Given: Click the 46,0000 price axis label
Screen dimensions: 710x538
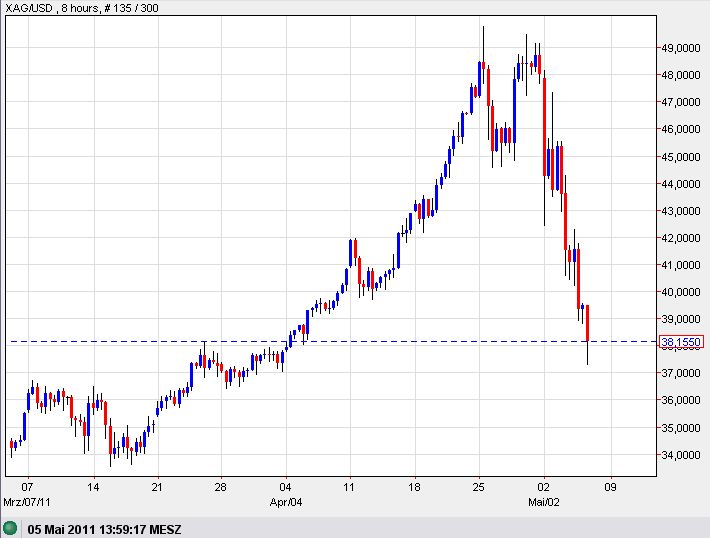Looking at the screenshot, I should pos(681,130).
